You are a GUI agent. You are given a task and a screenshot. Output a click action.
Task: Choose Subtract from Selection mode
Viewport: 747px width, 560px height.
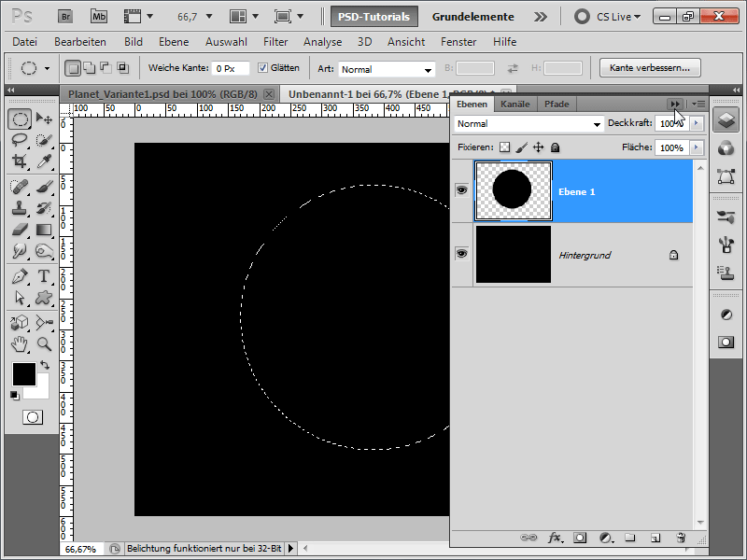point(106,68)
